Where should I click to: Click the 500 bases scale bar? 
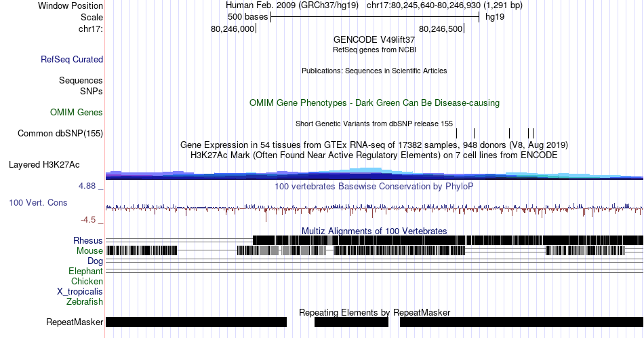pos(375,17)
